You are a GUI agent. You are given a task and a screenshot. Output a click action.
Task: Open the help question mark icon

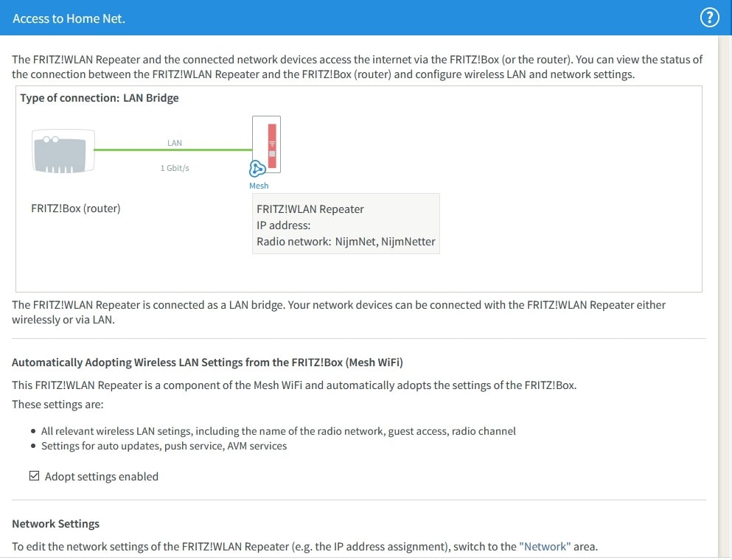click(708, 18)
